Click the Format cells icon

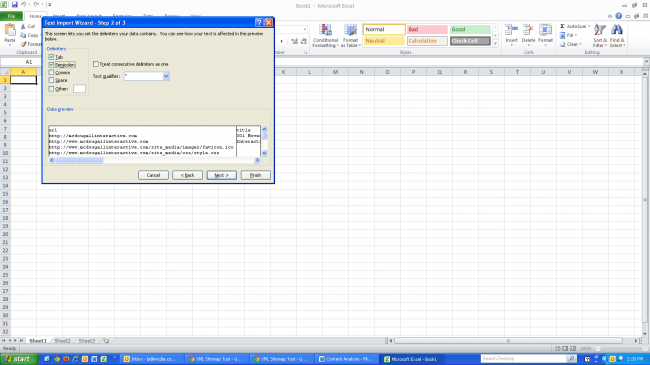545,30
